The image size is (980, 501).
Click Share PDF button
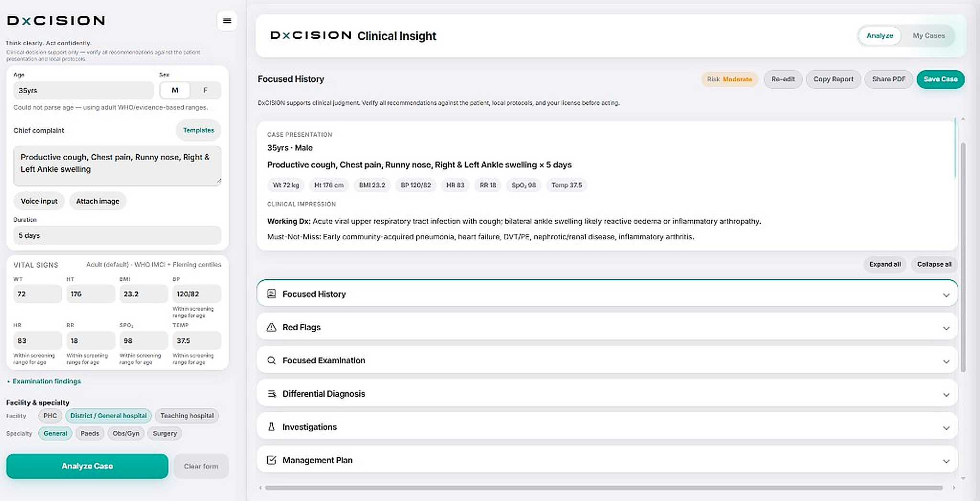tap(889, 79)
